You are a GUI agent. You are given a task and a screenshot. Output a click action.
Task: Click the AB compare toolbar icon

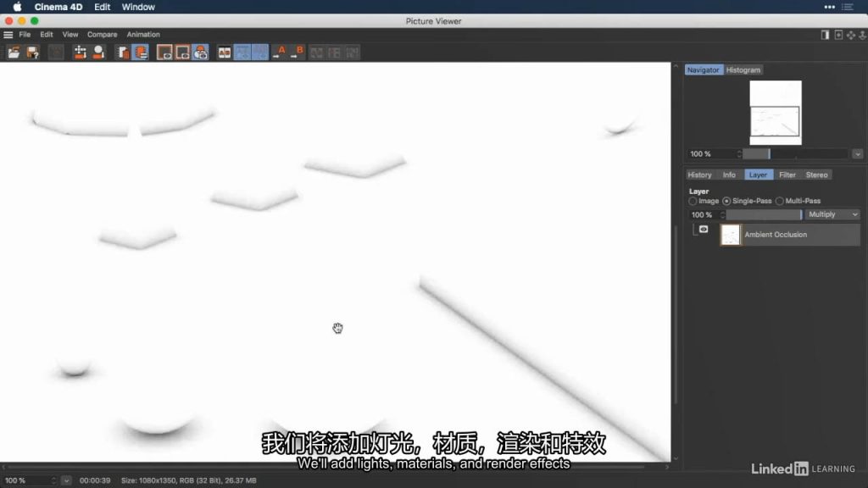[x=224, y=53]
